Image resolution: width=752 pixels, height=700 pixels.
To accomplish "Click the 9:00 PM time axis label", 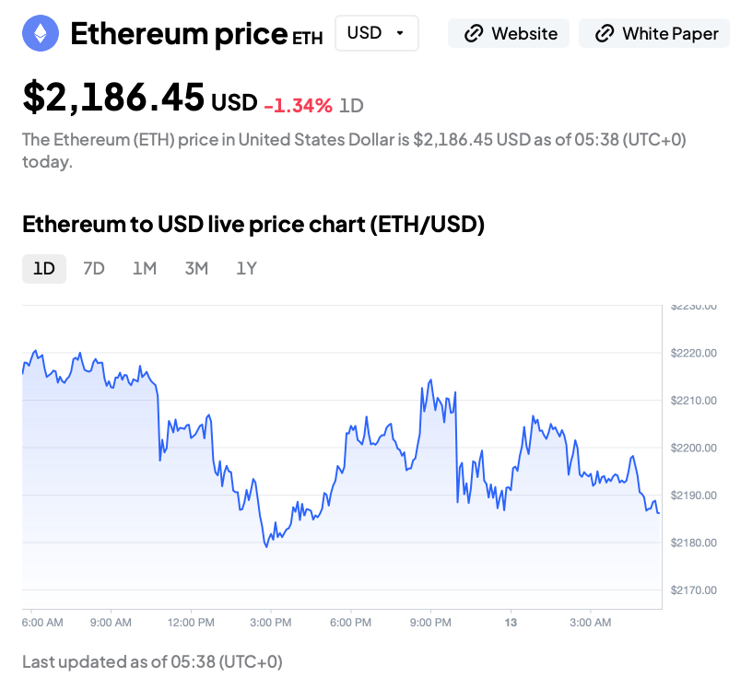I will pyautogui.click(x=430, y=623).
